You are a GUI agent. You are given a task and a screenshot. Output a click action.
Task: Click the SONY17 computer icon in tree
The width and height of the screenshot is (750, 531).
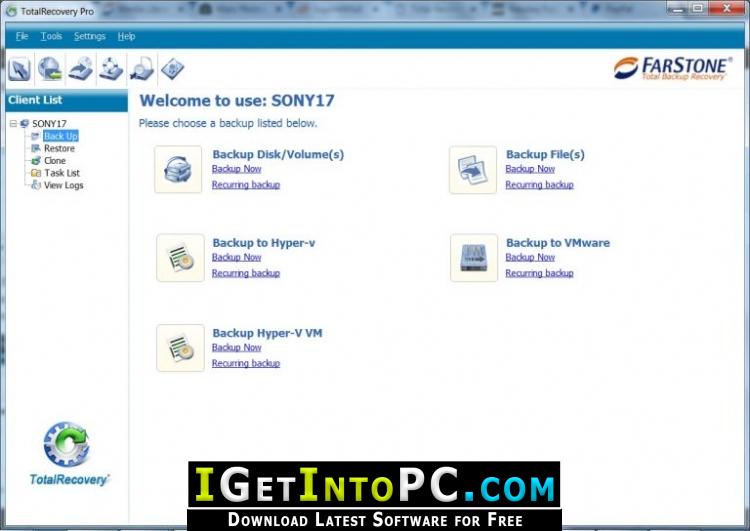click(x=24, y=123)
